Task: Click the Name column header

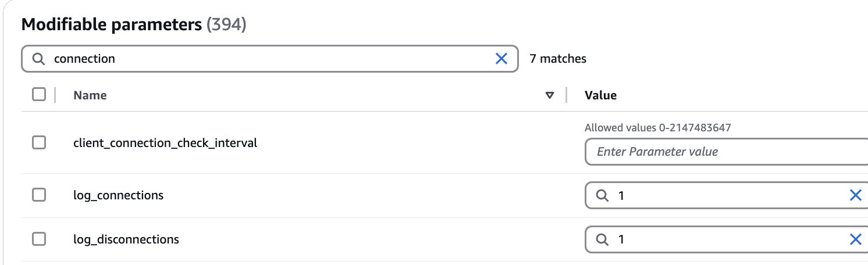Action: (x=90, y=95)
